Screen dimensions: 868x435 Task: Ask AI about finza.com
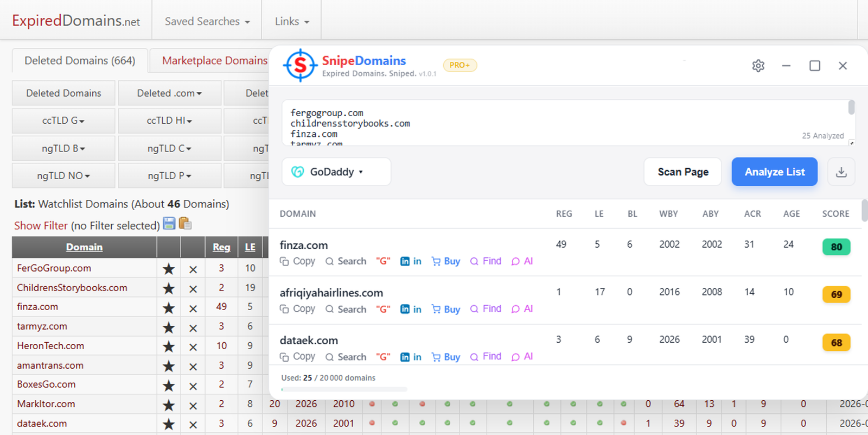pyautogui.click(x=522, y=261)
